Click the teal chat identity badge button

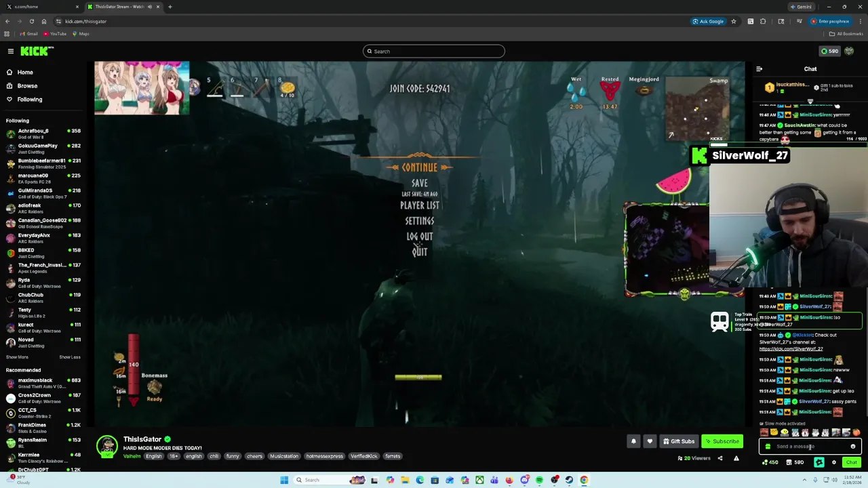click(x=819, y=462)
